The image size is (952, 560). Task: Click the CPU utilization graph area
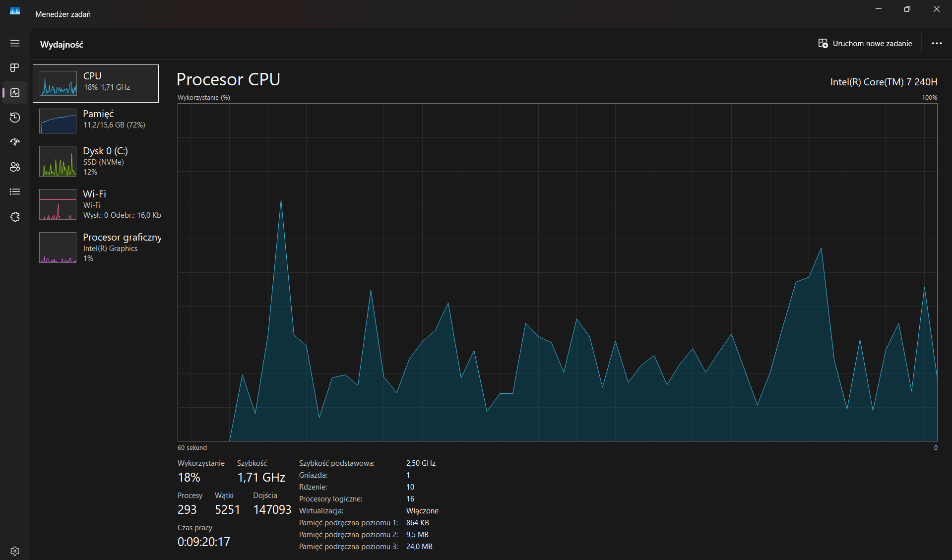[557, 272]
